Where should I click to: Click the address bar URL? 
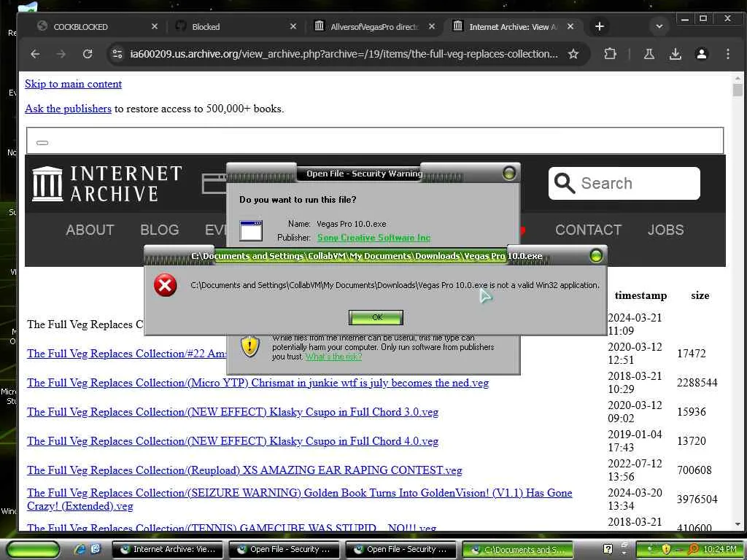(x=344, y=54)
